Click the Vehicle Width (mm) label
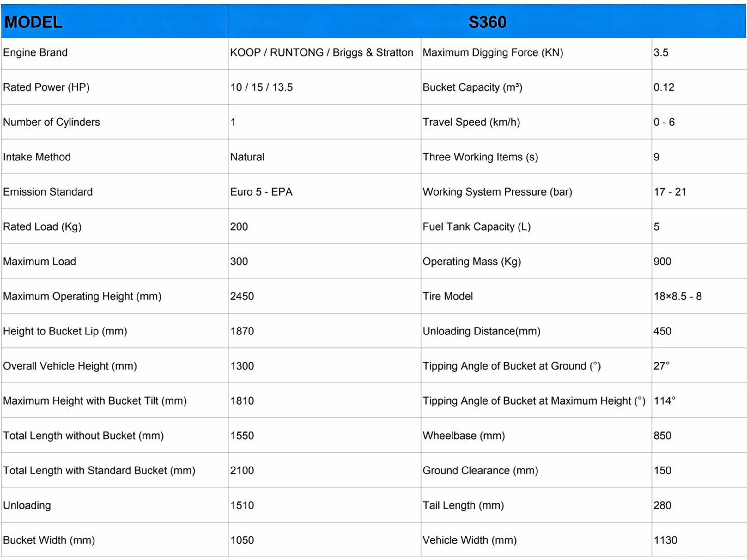Screen dimensions: 747x560 (x=469, y=540)
